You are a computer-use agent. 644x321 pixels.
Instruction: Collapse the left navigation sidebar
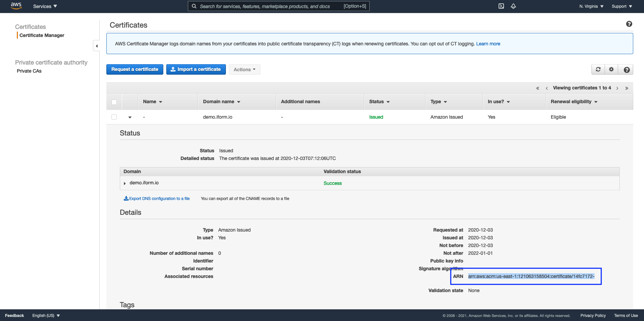click(97, 46)
